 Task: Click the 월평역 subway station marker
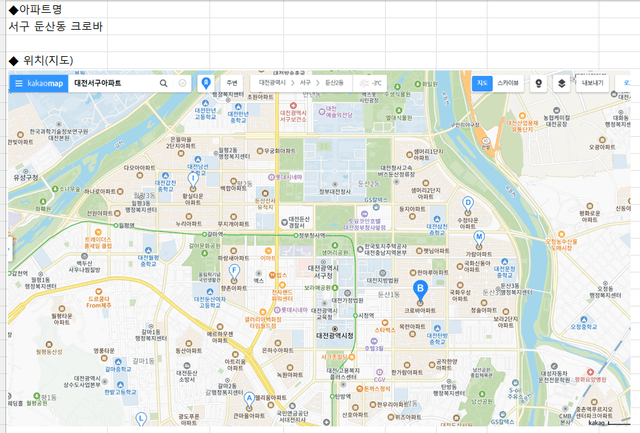tap(116, 225)
